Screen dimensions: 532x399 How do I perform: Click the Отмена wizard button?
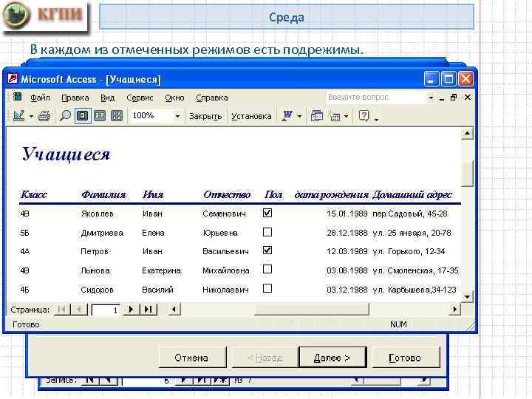[191, 358]
